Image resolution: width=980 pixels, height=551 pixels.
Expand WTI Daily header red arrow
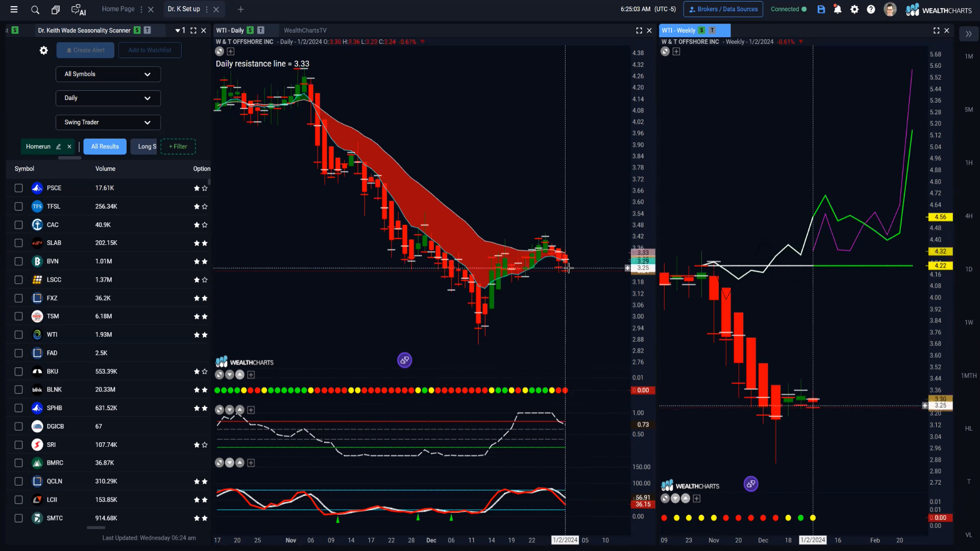(x=423, y=42)
